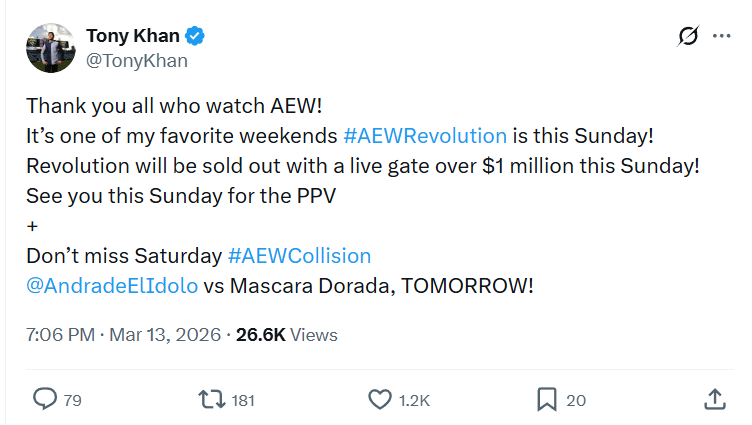Open the #AEWRevolution hashtag
Screen dimensions: 752x425
pyautogui.click(x=424, y=136)
